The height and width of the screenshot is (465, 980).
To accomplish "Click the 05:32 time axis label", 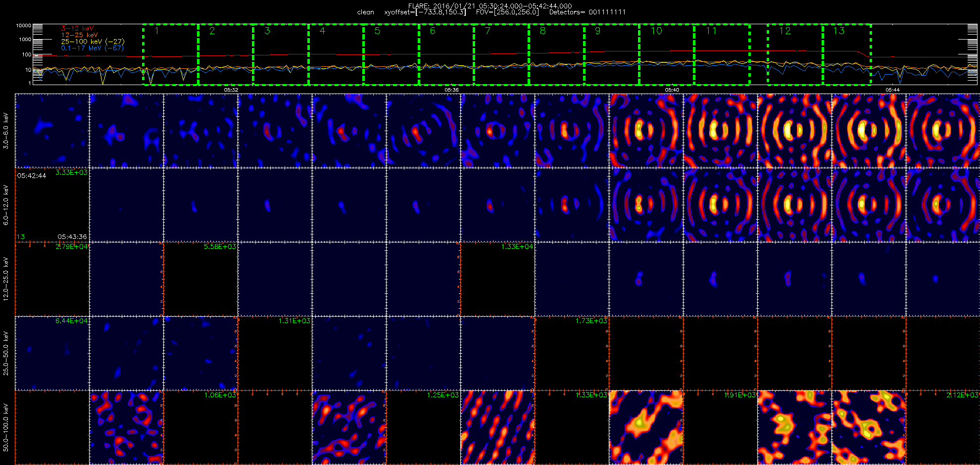I will click(231, 90).
